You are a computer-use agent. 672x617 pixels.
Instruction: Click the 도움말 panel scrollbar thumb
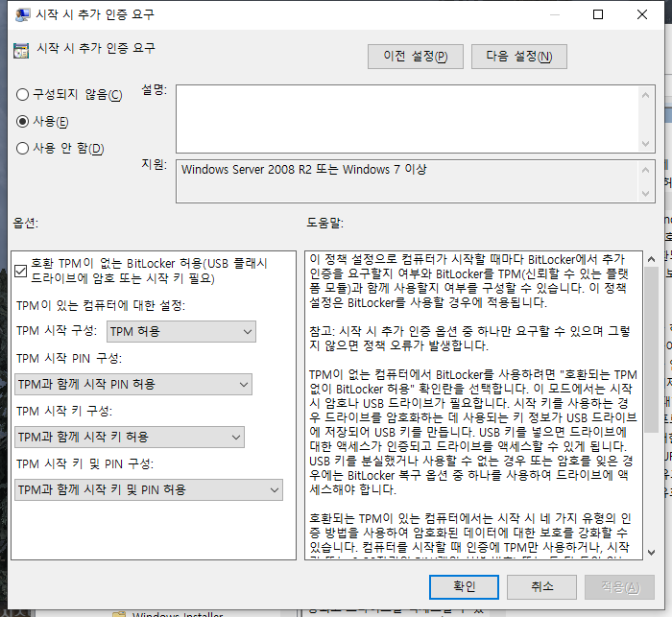(652, 349)
